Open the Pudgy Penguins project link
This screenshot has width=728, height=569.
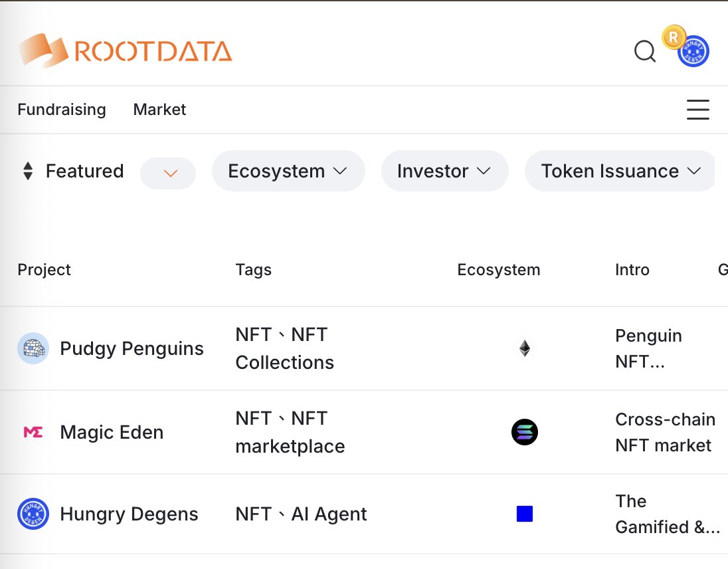(132, 348)
